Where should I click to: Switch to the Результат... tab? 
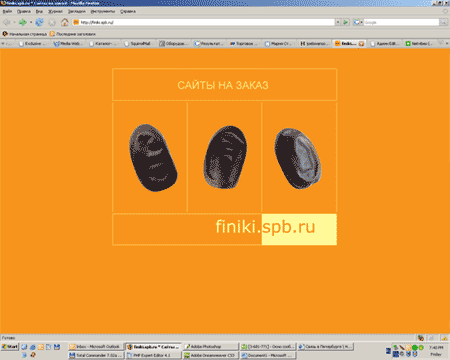209,44
